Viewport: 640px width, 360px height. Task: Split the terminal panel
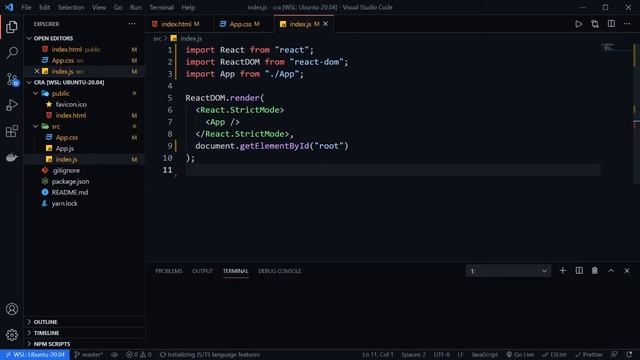tap(579, 271)
